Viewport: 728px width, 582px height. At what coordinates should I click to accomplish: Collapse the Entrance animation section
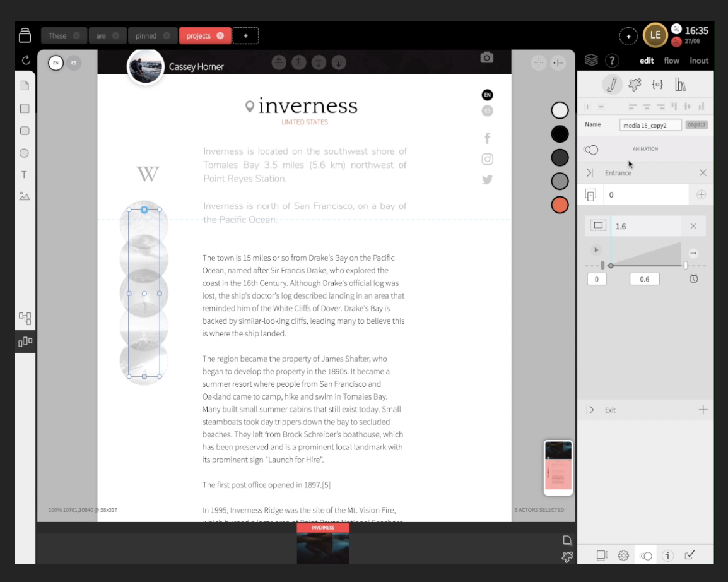click(590, 173)
